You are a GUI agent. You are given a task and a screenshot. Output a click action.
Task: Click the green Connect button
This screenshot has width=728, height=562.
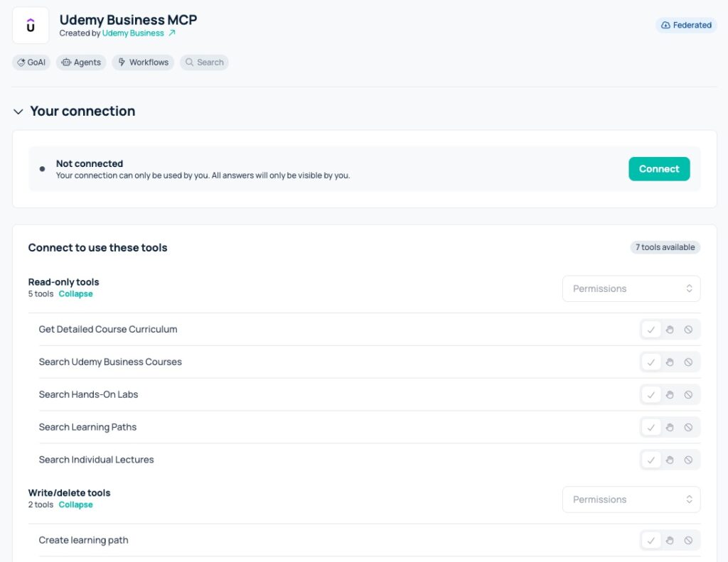(659, 169)
